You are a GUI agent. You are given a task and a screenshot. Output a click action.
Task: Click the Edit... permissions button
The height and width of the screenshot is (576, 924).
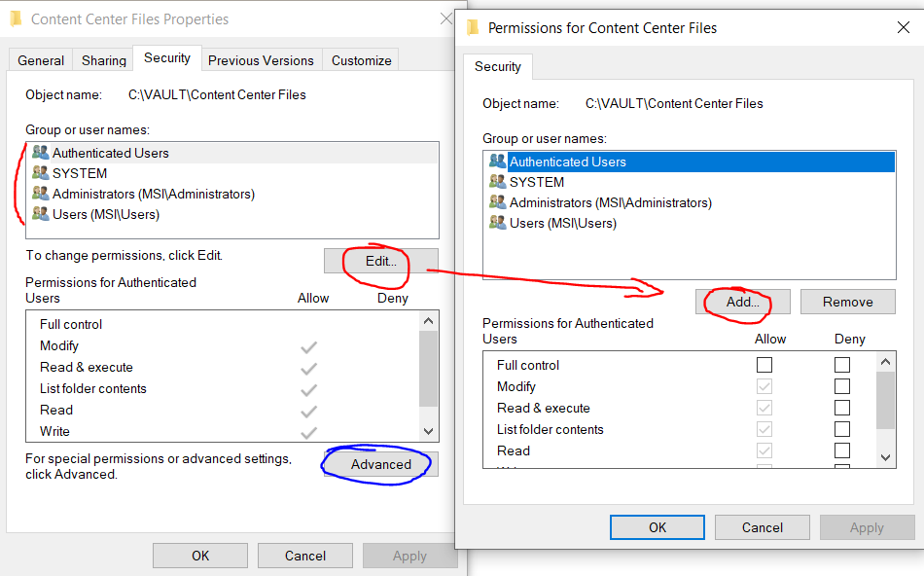[x=380, y=261]
